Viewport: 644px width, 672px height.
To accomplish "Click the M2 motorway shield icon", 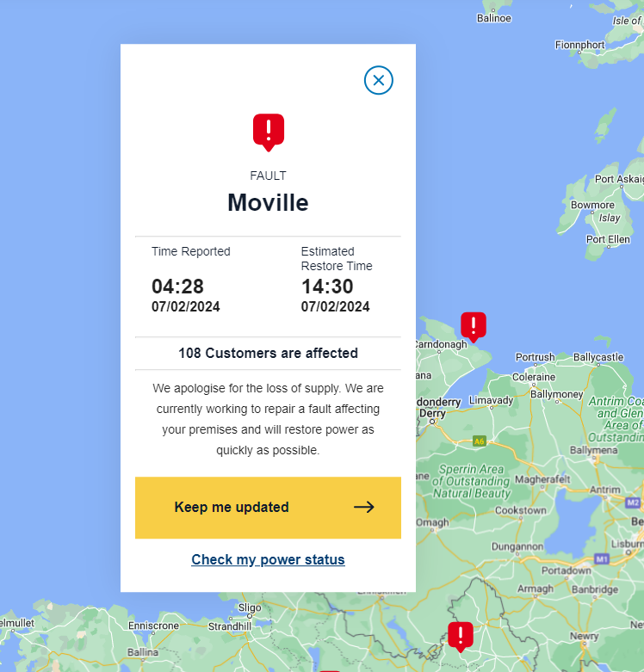I will click(634, 502).
